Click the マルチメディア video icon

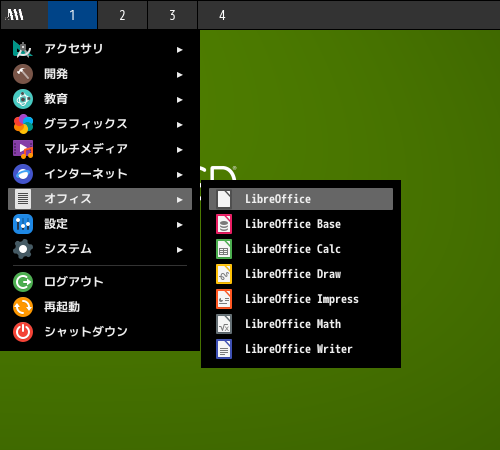tap(23, 149)
